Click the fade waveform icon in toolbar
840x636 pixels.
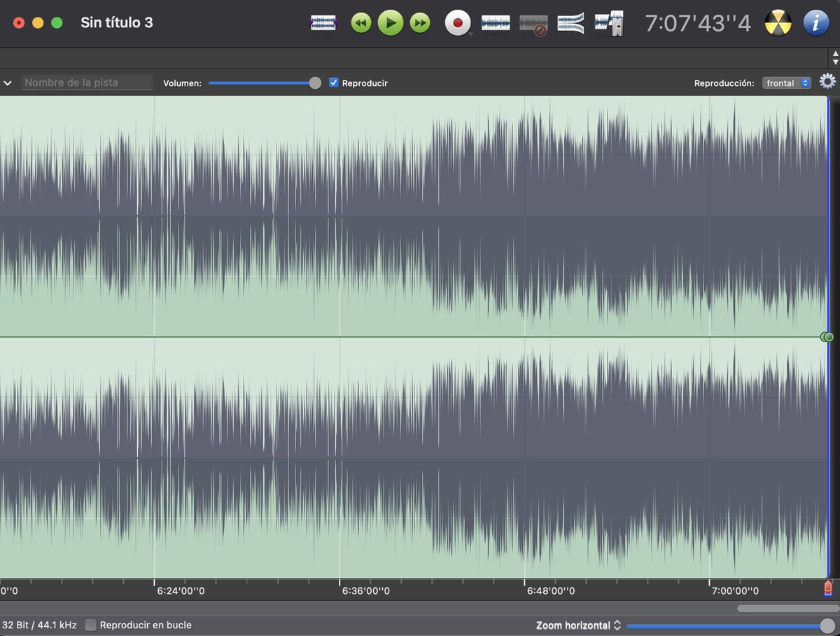(x=571, y=23)
